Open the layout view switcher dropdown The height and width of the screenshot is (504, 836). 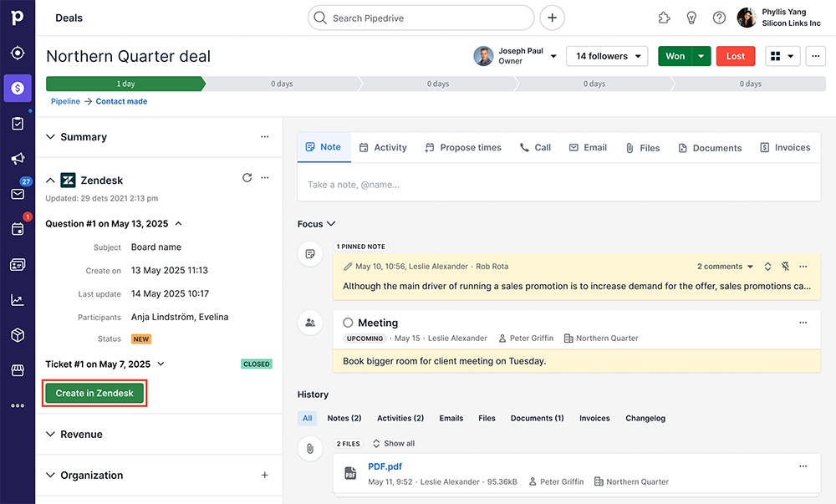tap(782, 56)
